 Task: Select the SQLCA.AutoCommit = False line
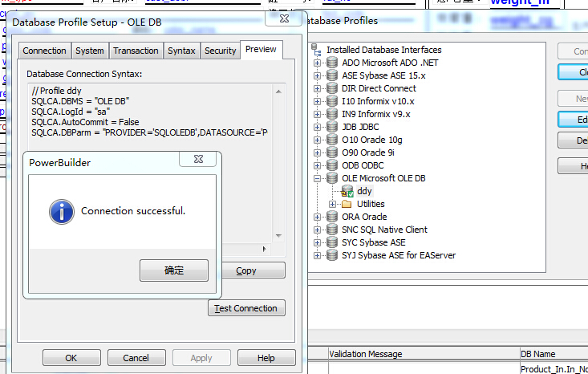coord(85,122)
